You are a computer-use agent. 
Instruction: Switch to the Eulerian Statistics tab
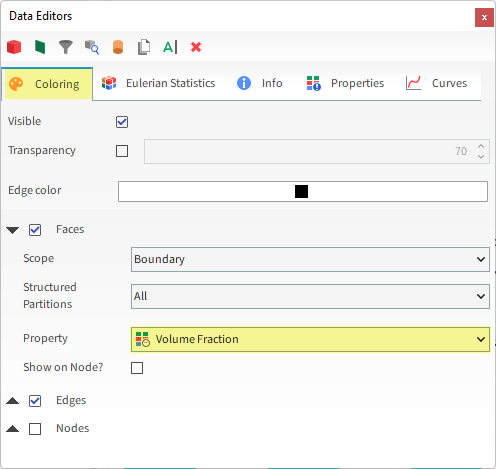tap(159, 83)
